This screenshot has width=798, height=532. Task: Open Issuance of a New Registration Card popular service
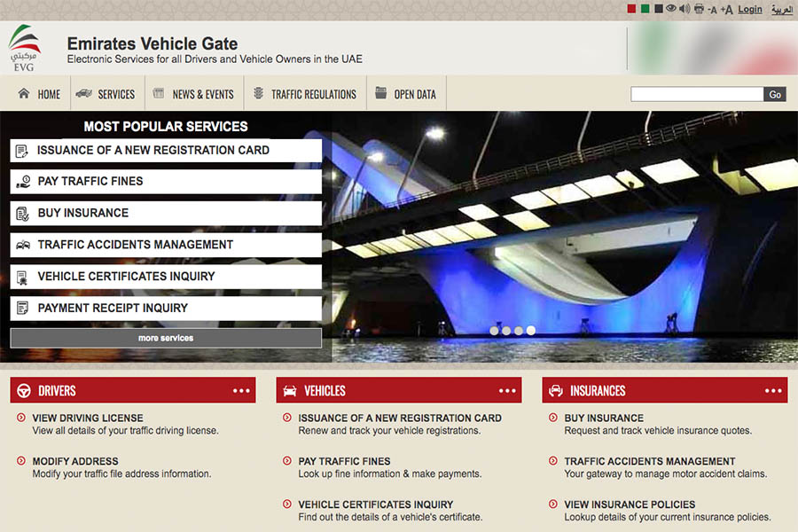click(x=166, y=151)
